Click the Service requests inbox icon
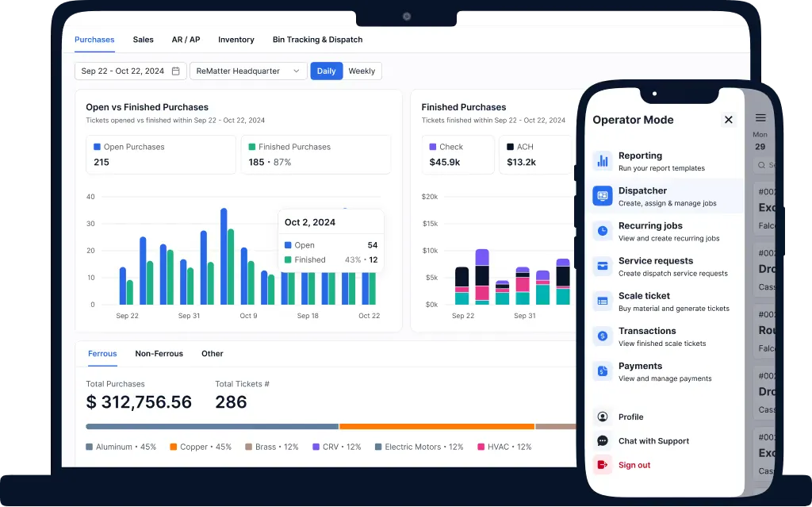The image size is (812, 507). pos(603,267)
